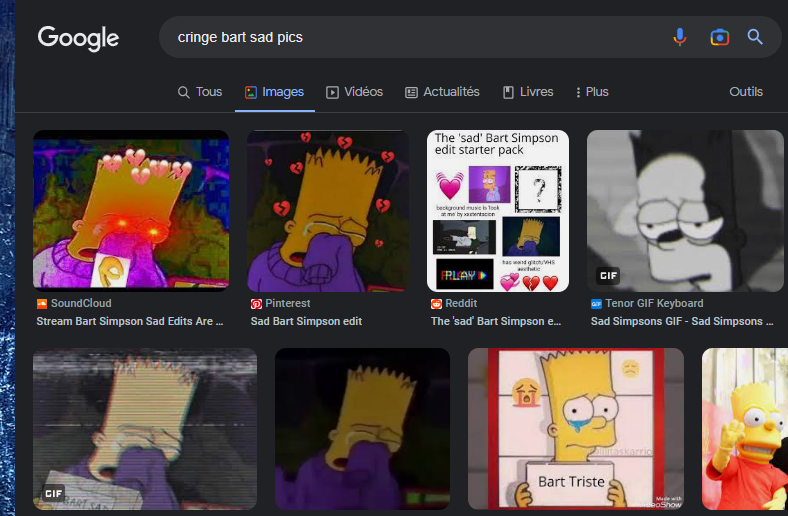Click the Reddit source name
This screenshot has height=516, width=788.
461,303
